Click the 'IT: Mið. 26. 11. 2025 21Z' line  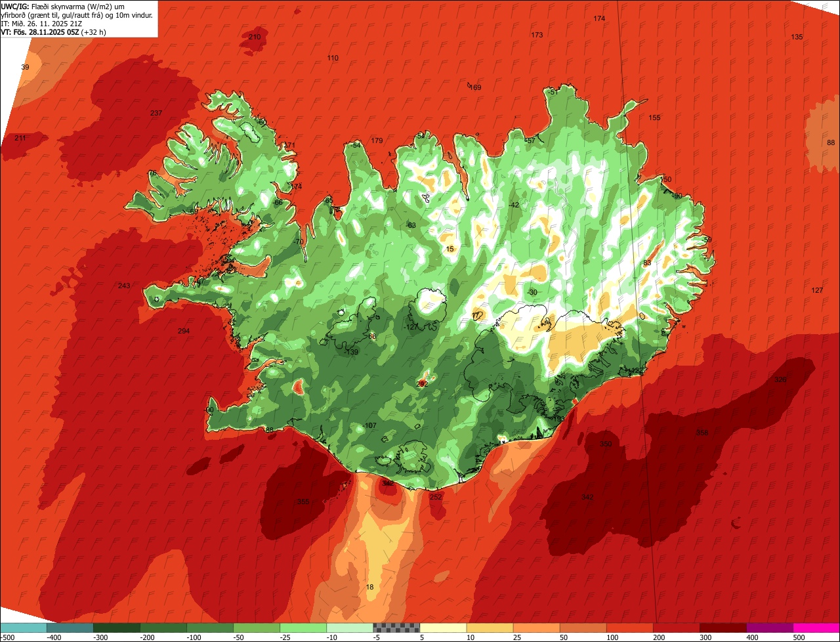coord(41,23)
